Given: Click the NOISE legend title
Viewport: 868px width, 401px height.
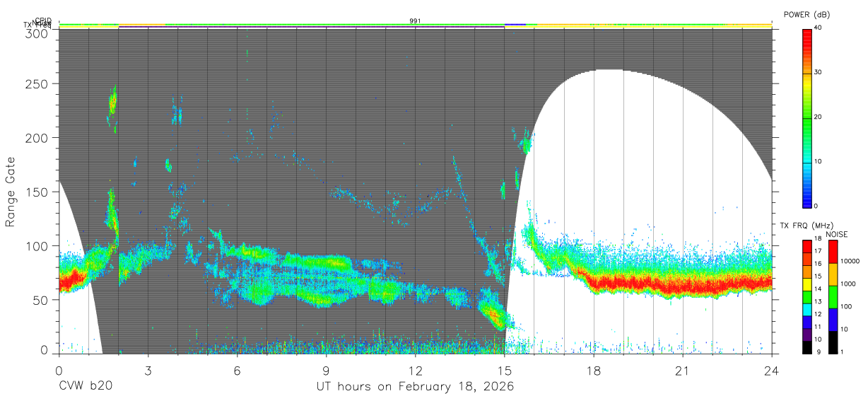Looking at the screenshot, I should pyautogui.click(x=836, y=234).
